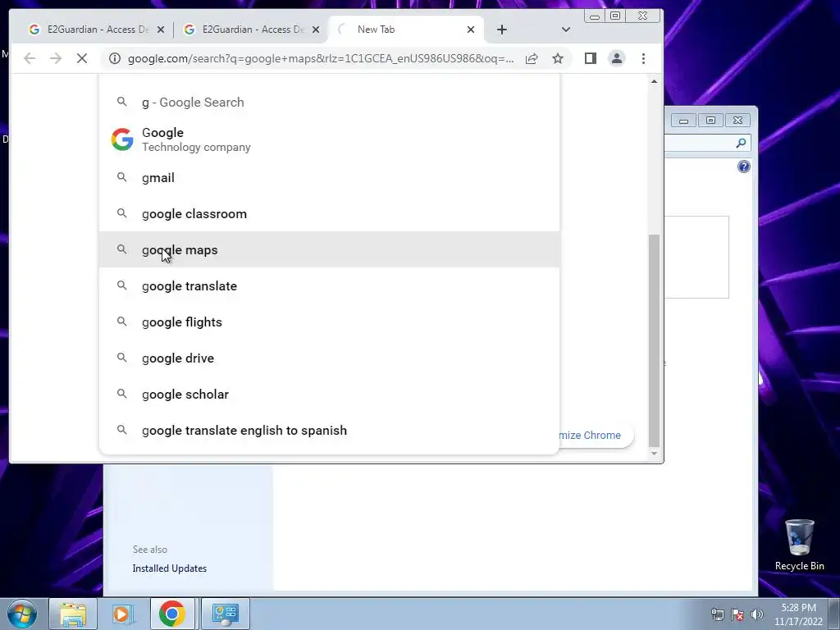Launch Windows Media Player from taskbar
The height and width of the screenshot is (630, 840).
[123, 614]
